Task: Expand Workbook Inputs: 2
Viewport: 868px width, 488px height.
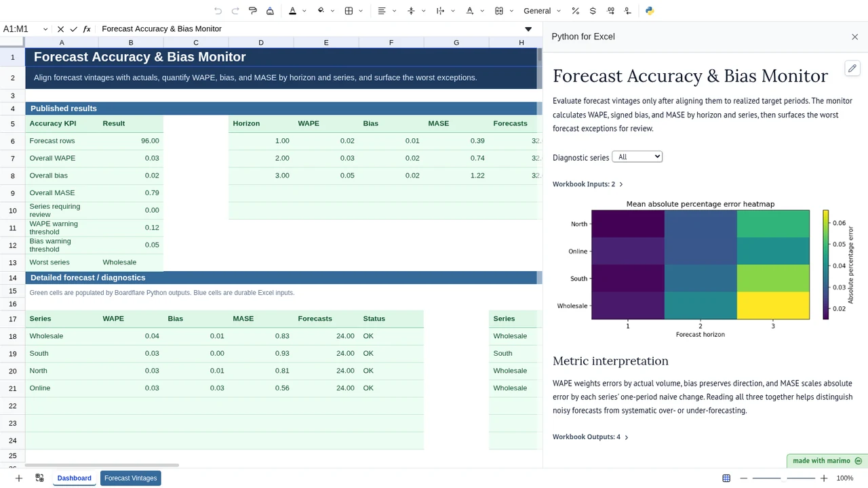Action: tap(587, 184)
